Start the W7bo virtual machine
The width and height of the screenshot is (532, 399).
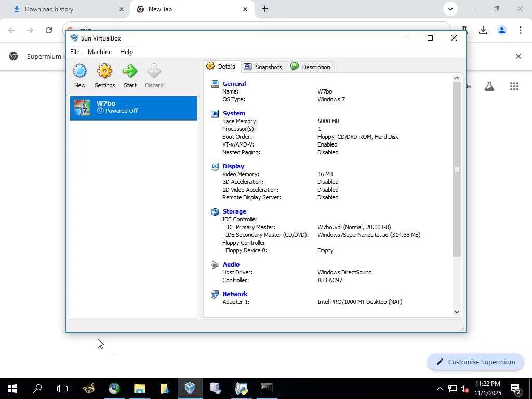click(x=130, y=71)
